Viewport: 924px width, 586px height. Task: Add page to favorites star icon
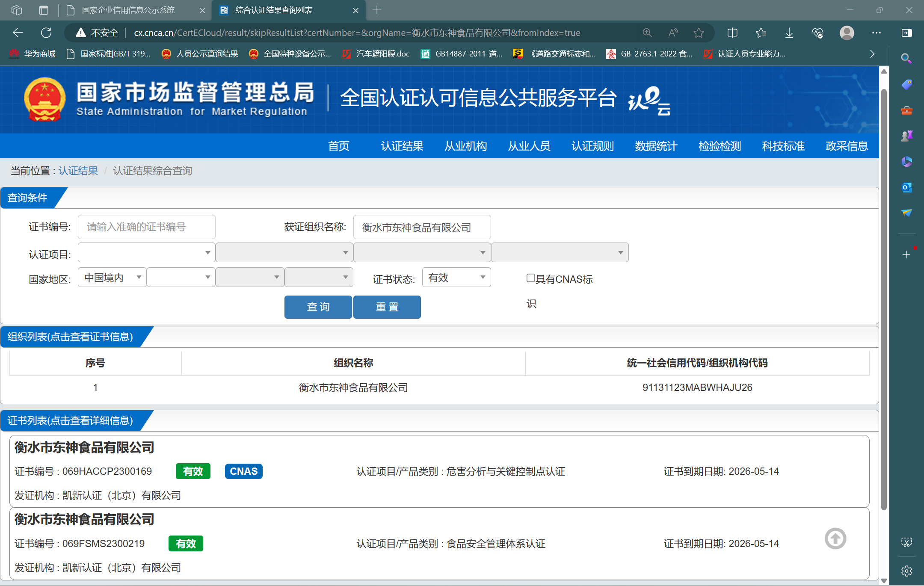tap(699, 33)
